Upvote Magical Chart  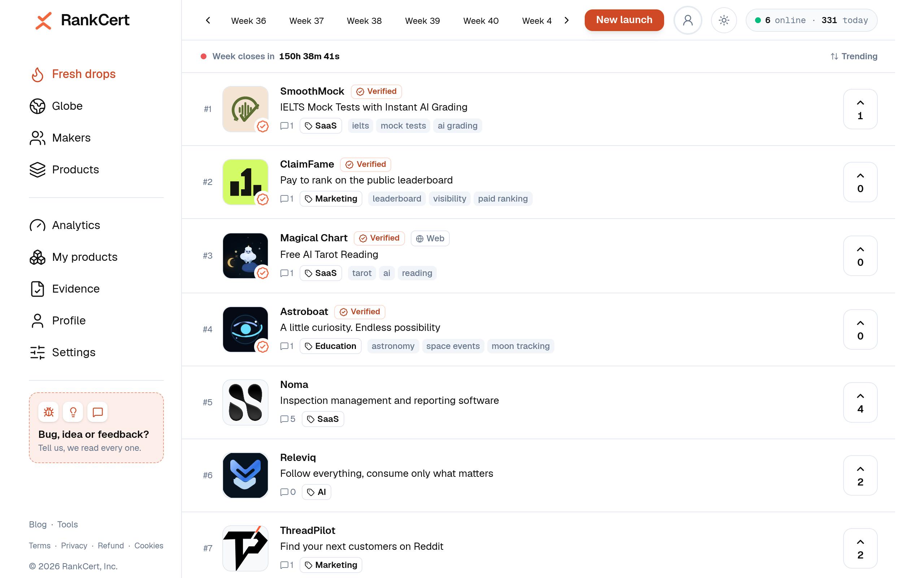click(860, 256)
